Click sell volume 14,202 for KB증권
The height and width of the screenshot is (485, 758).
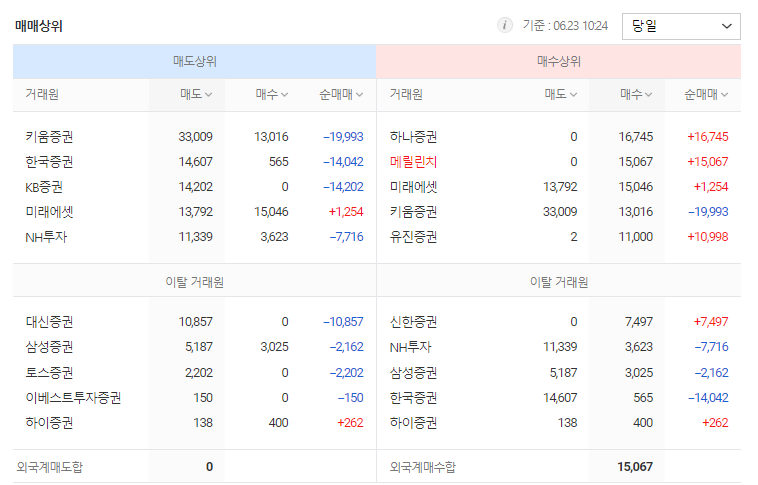(196, 187)
